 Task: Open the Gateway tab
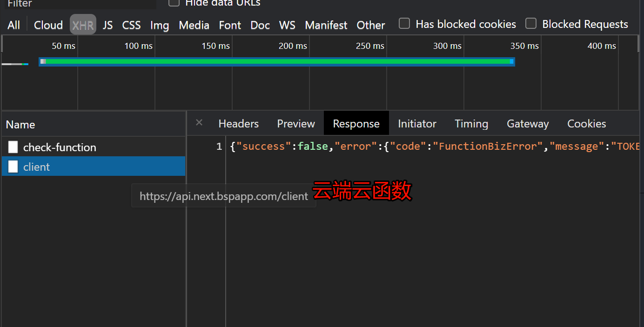528,124
